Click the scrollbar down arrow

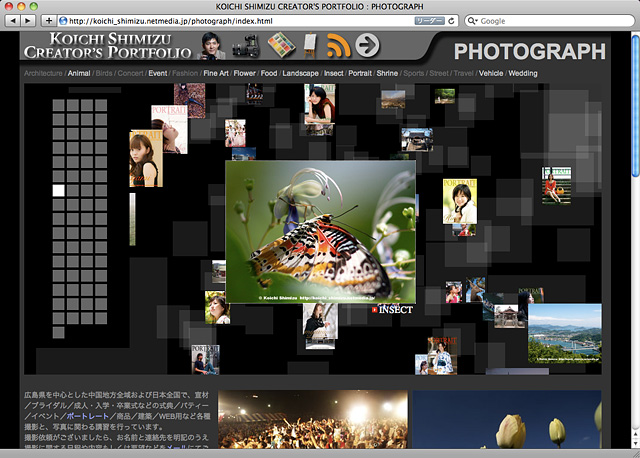(x=636, y=443)
